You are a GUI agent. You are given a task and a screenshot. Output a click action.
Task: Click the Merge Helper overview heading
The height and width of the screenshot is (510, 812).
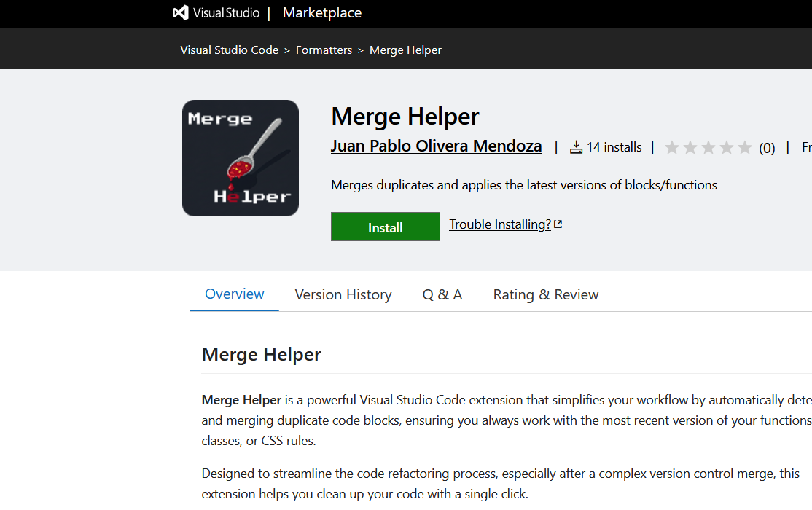[x=262, y=355]
